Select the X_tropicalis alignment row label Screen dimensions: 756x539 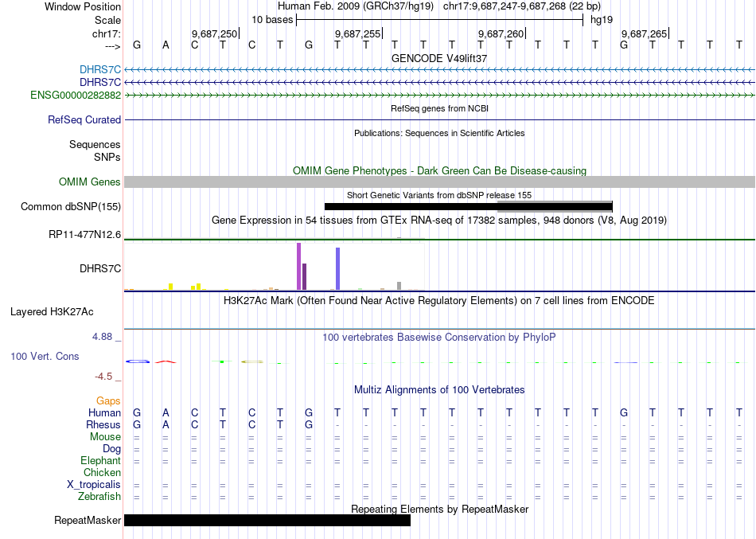[x=94, y=485]
